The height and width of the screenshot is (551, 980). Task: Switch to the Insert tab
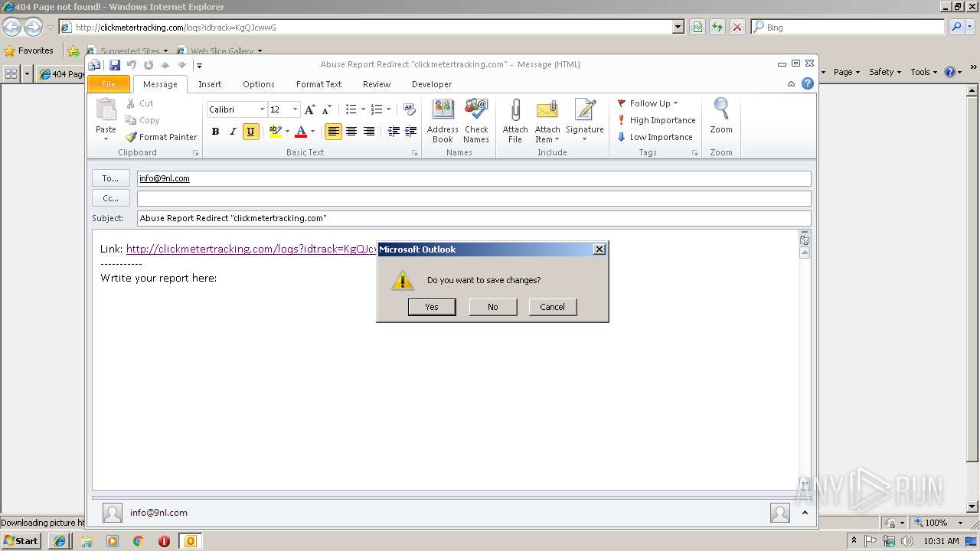tap(210, 84)
